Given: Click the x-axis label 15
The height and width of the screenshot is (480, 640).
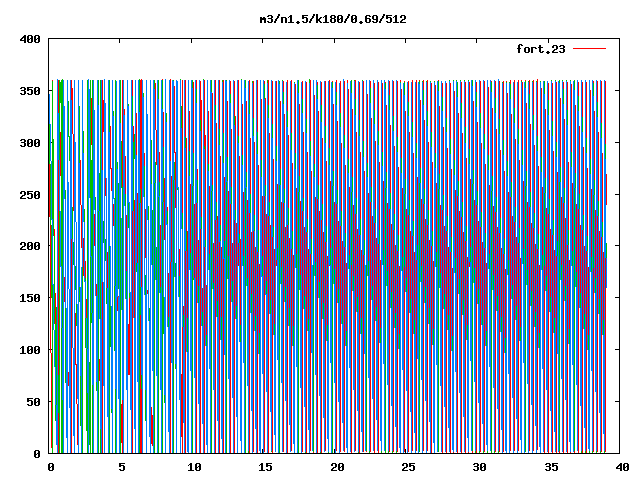Looking at the screenshot, I should click(x=265, y=467).
